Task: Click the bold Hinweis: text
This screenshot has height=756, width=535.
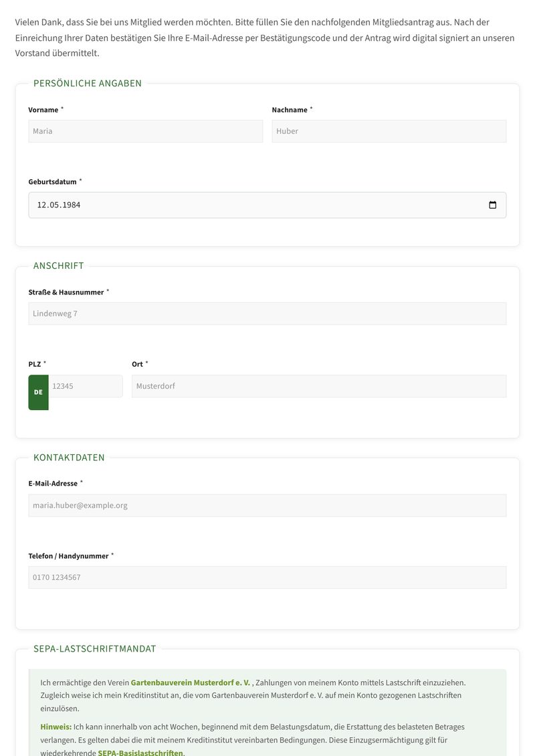Action: [x=56, y=727]
